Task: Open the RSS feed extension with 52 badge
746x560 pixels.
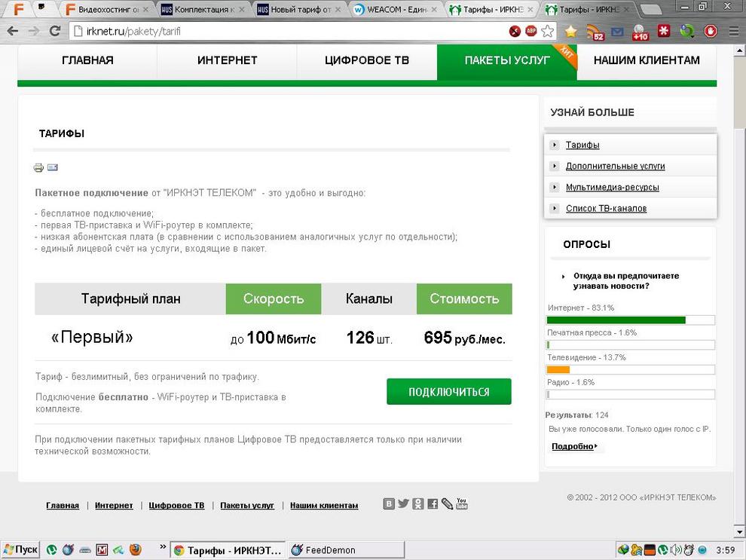Action: click(x=595, y=32)
